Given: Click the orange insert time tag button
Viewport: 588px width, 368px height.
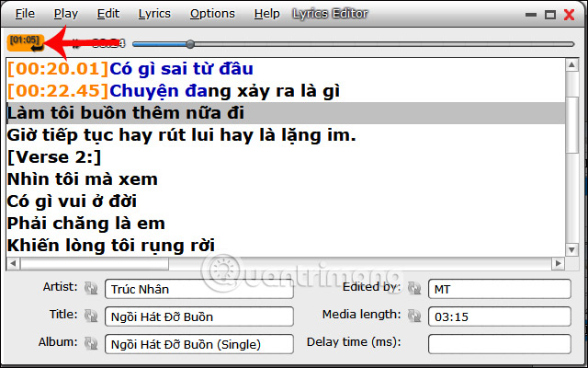Looking at the screenshot, I should pyautogui.click(x=26, y=43).
